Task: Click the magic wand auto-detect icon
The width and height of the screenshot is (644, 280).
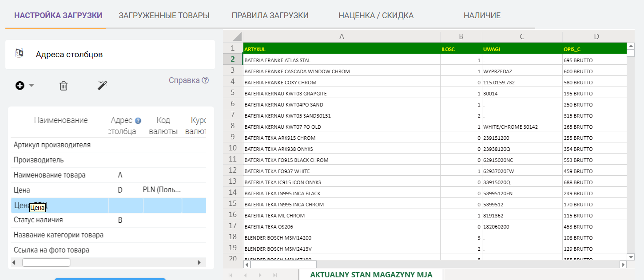Action: [x=103, y=85]
